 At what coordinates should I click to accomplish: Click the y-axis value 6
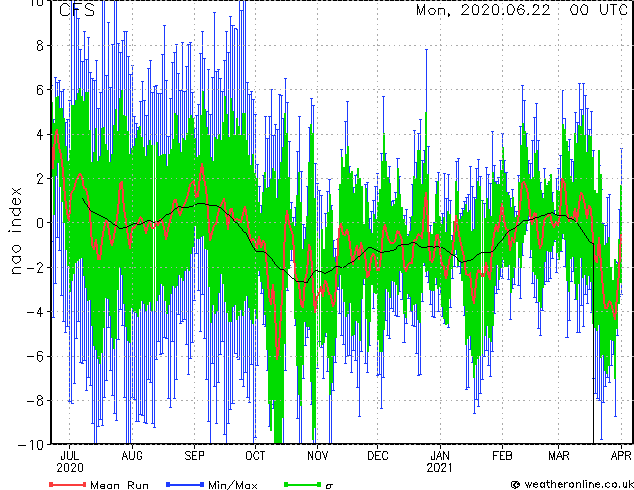(x=40, y=90)
